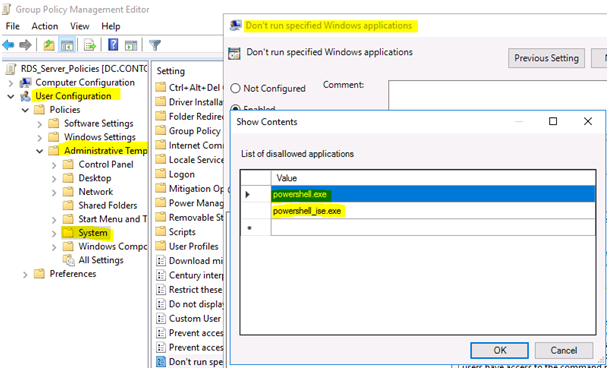Open the Help question-mark toolbar icon
Screen dimensions: 609x370
113,45
